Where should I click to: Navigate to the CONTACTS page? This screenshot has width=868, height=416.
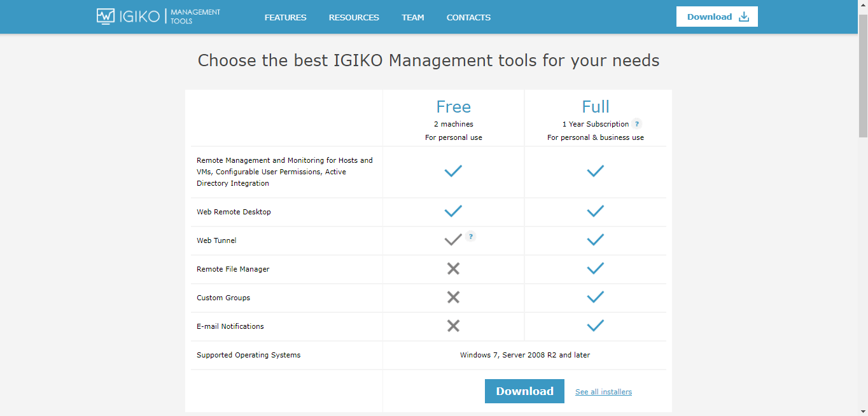468,17
